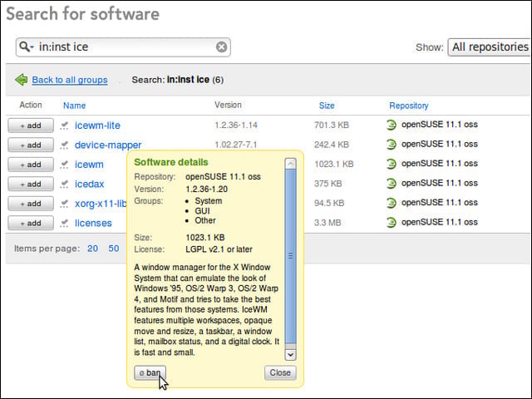Image resolution: width=532 pixels, height=399 pixels.
Task: Click openSUSE repository icon in icedax row
Action: (x=392, y=184)
